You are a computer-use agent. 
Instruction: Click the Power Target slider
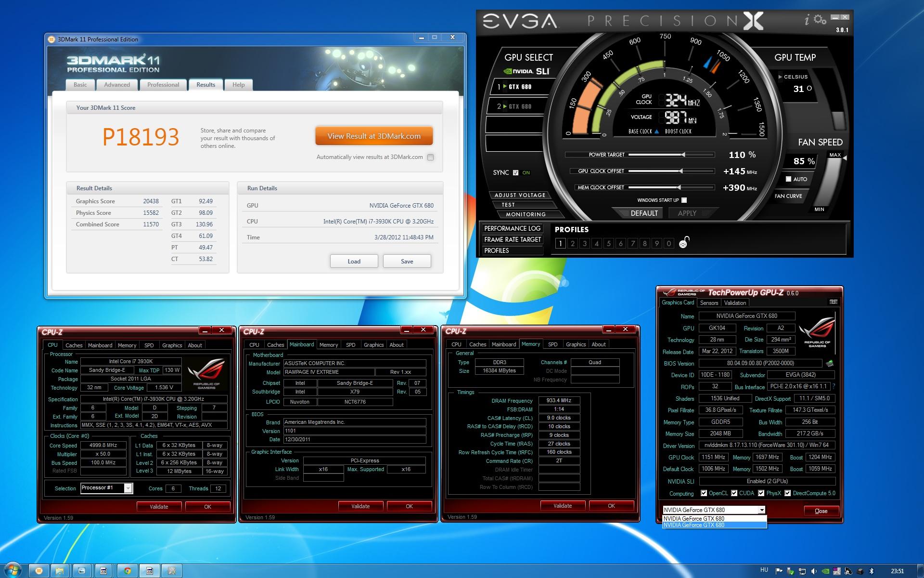671,155
